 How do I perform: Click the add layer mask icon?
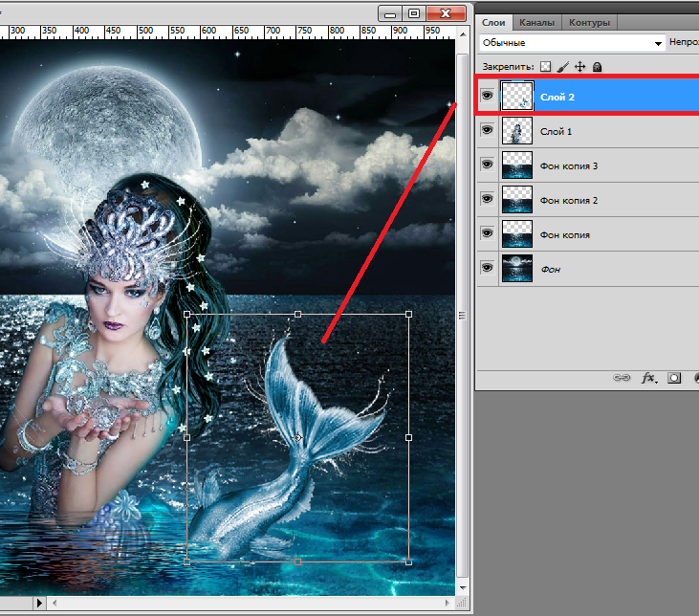(x=674, y=379)
